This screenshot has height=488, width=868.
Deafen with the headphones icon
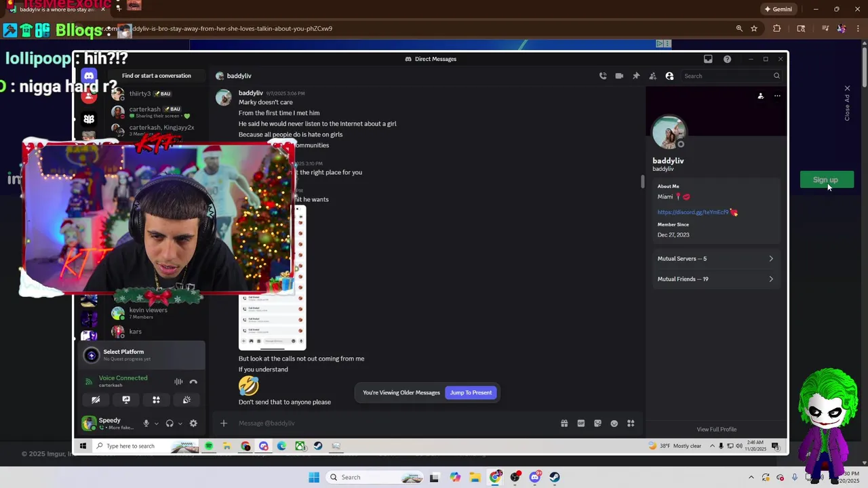[x=170, y=424]
